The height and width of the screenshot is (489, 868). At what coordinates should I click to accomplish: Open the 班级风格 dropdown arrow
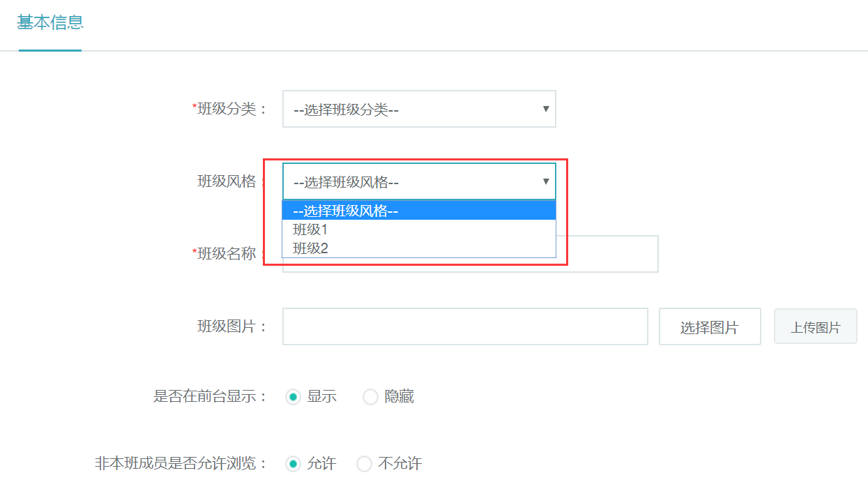[545, 181]
